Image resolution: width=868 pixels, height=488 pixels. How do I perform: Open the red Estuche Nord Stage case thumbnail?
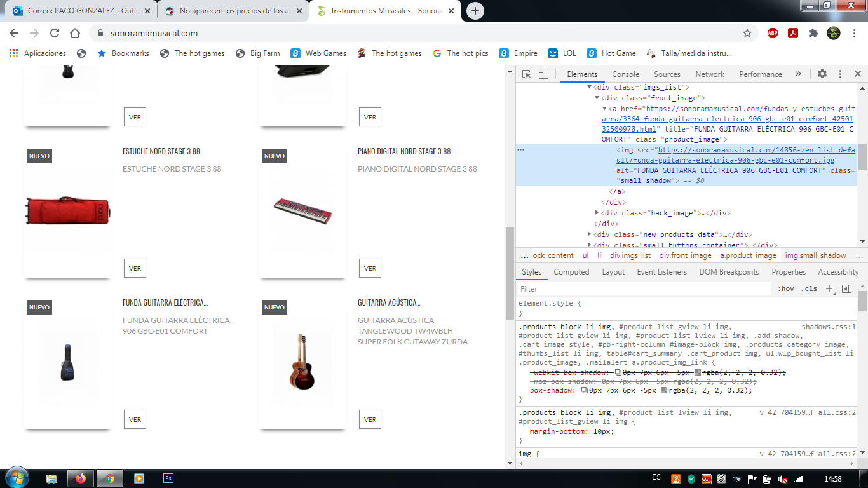67,211
